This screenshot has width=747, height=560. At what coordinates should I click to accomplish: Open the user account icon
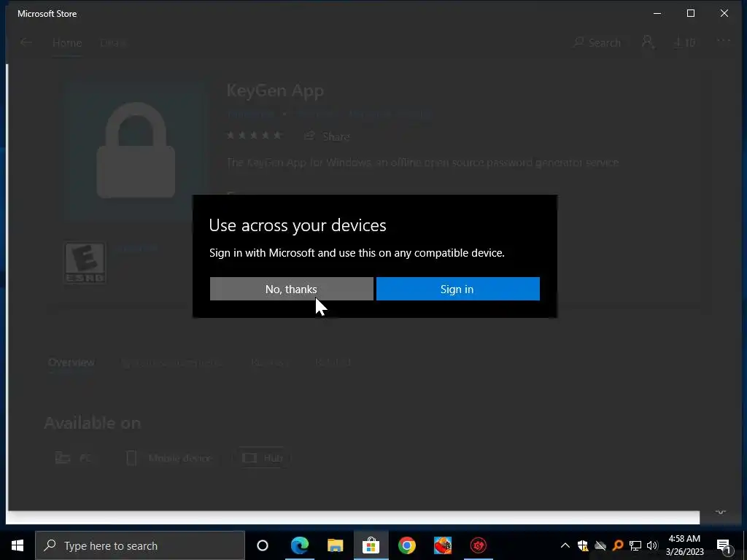pos(648,42)
